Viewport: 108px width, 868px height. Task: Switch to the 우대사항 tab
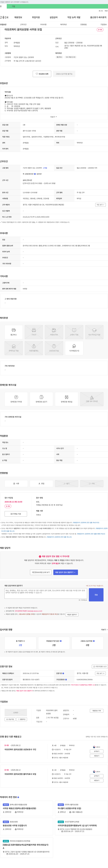(43, 25)
